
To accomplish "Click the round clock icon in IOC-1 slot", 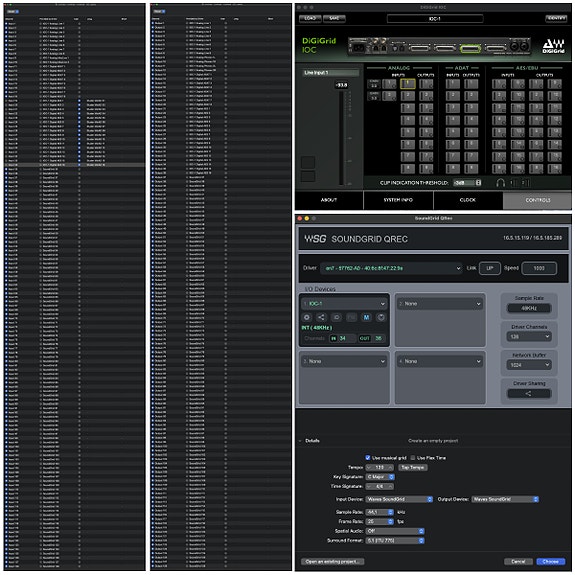I will (x=381, y=317).
